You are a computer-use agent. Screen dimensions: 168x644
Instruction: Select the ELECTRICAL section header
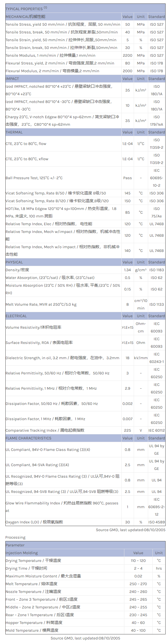(16, 316)
